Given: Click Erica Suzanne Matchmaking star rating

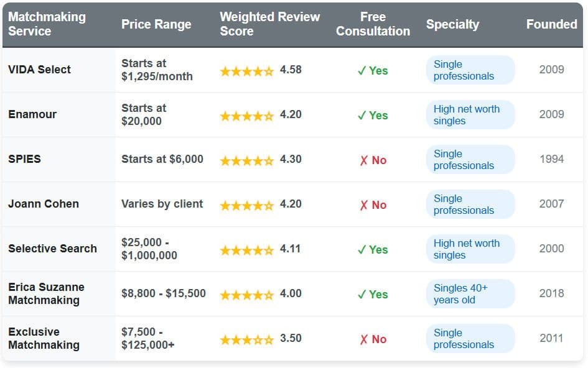Looking at the screenshot, I should (246, 295).
